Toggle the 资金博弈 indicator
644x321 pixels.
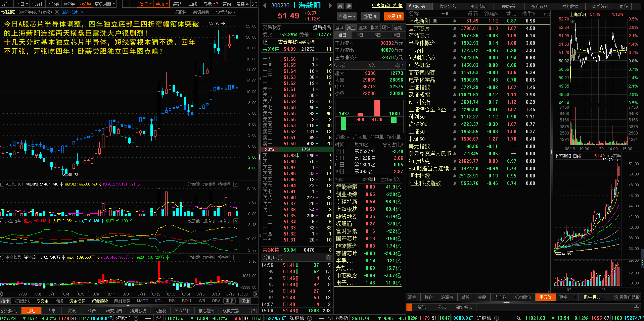tap(77, 301)
